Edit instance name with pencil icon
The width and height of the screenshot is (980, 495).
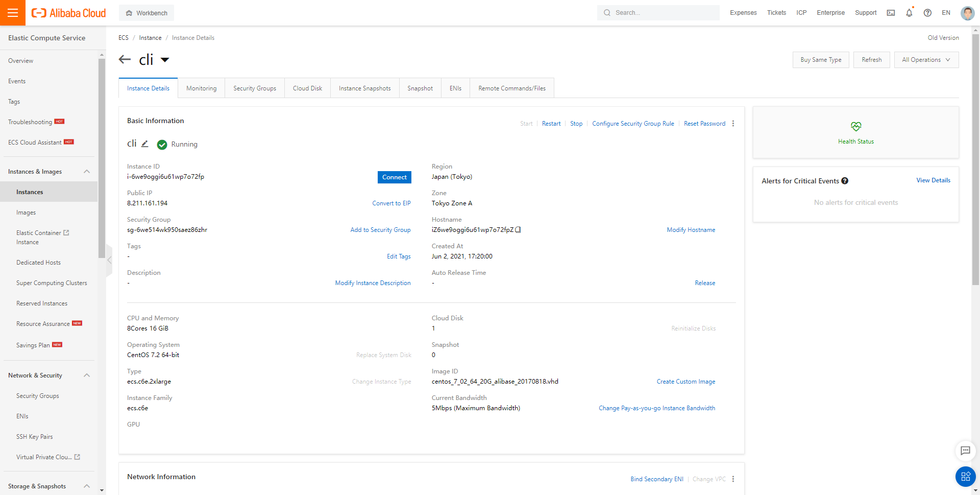coord(145,144)
